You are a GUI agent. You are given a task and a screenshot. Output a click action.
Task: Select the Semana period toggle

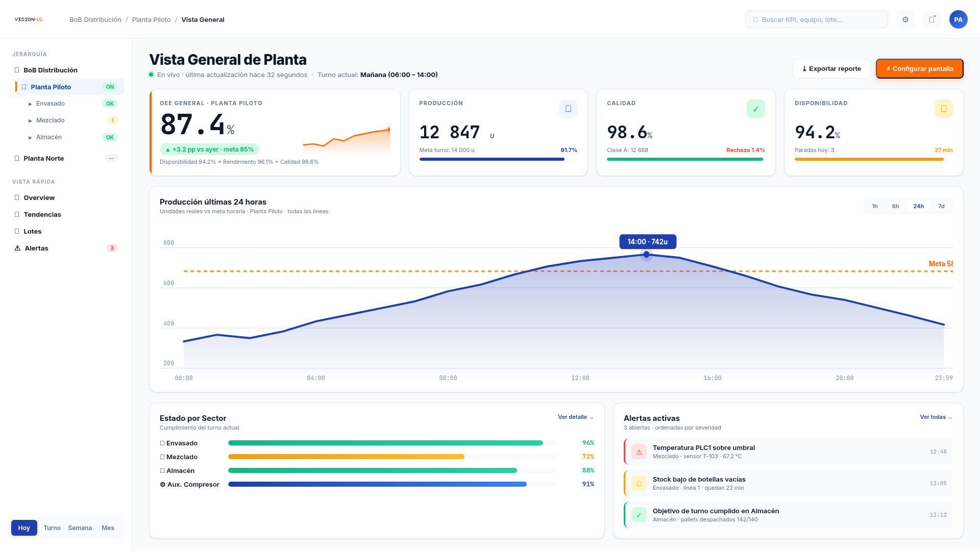[80, 528]
